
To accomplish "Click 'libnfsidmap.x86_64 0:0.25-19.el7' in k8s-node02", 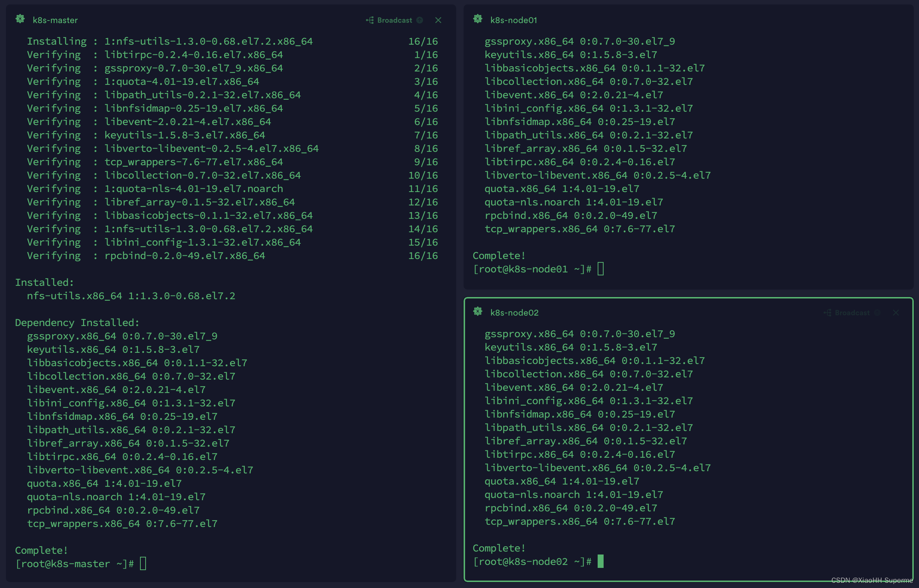I will click(x=580, y=414).
